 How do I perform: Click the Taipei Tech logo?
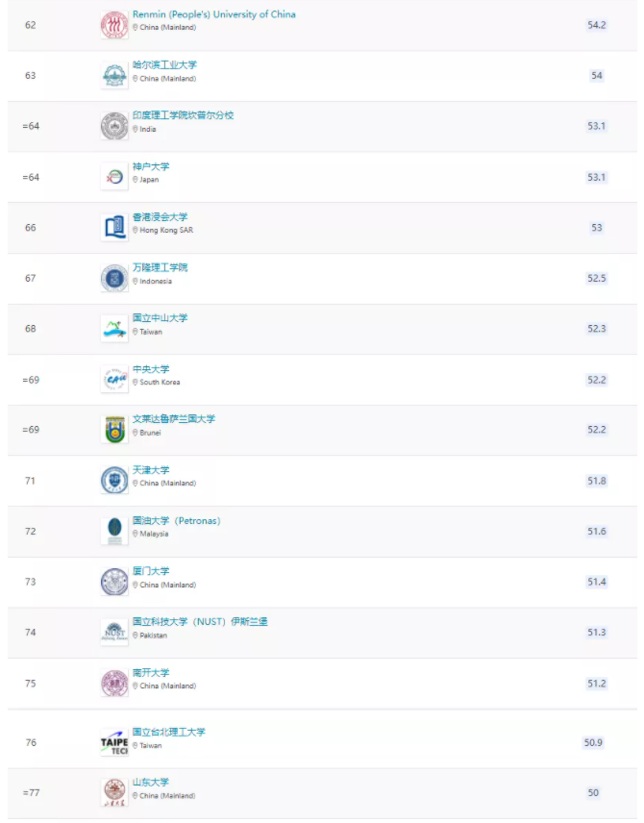pos(114,742)
